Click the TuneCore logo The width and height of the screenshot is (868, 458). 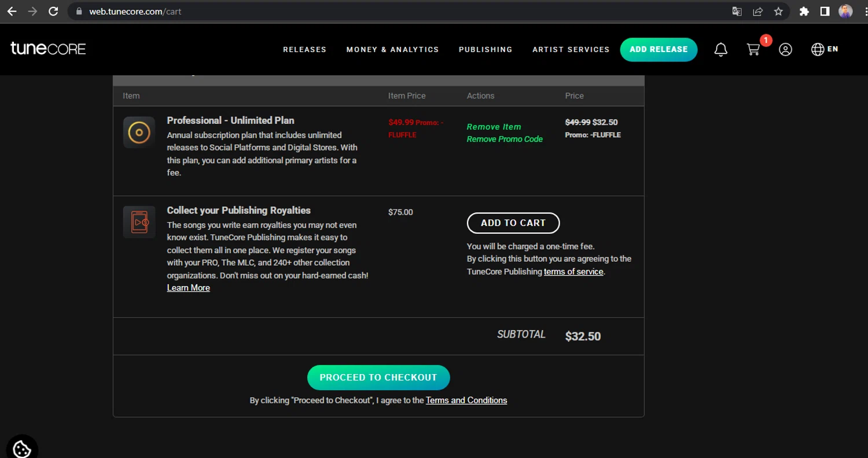(48, 49)
